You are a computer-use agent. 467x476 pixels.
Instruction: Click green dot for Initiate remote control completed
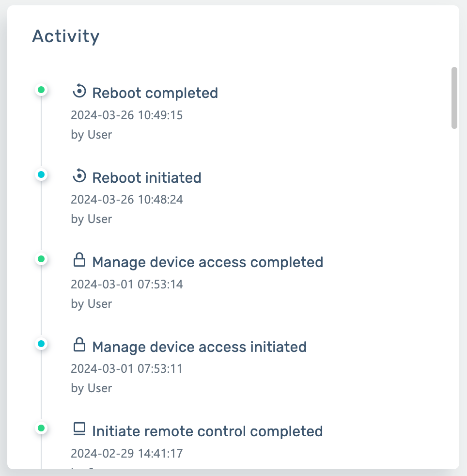coord(41,428)
